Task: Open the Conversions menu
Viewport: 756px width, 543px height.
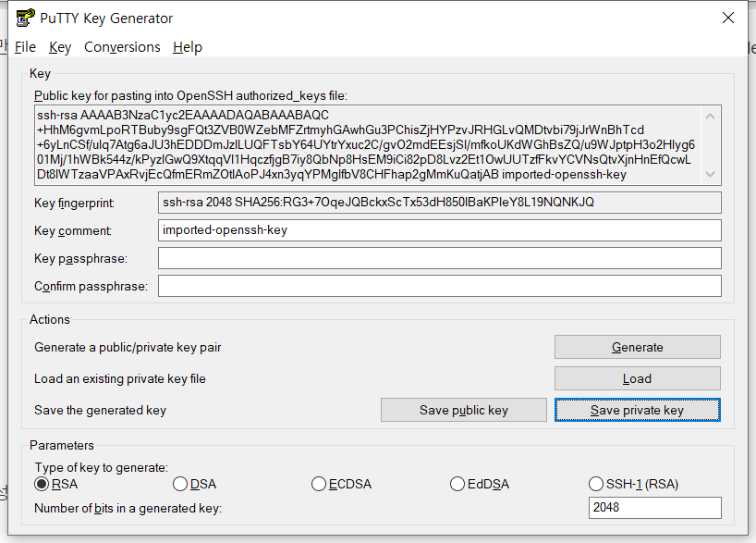Action: click(122, 47)
